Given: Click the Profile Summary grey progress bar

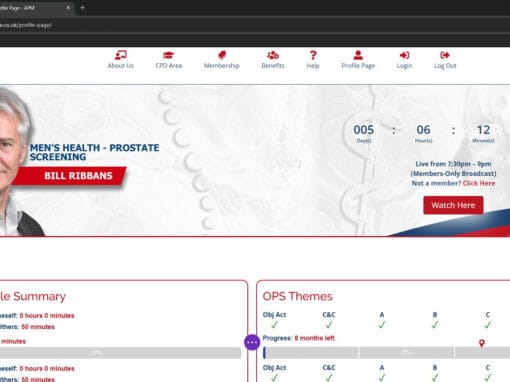Looking at the screenshot, I should coord(120,353).
